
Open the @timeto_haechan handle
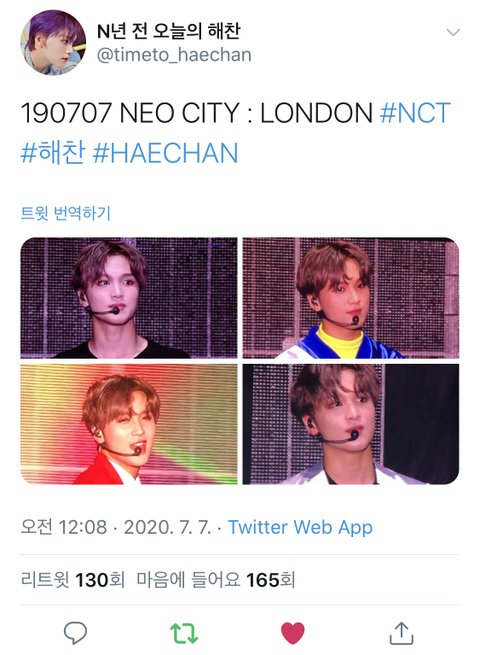coord(174,55)
